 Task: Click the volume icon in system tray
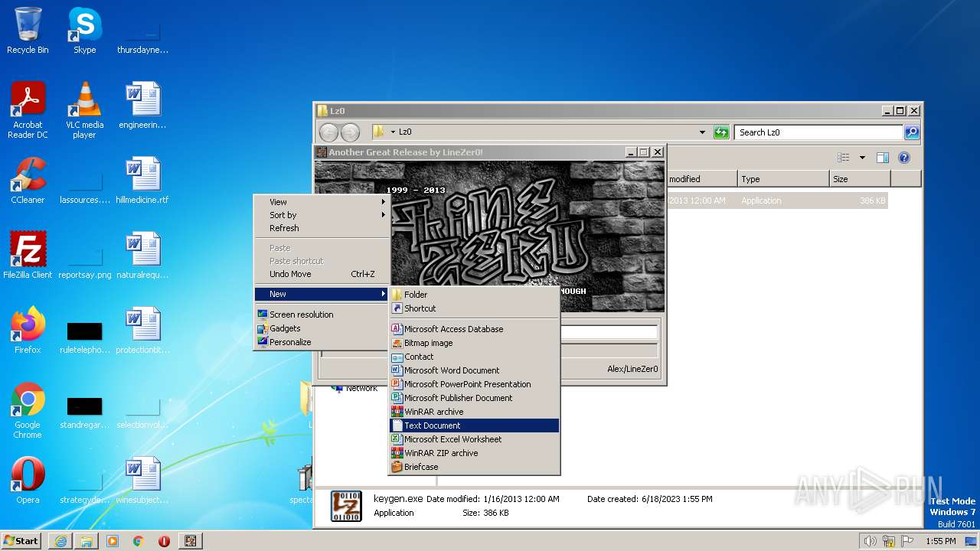click(x=870, y=541)
